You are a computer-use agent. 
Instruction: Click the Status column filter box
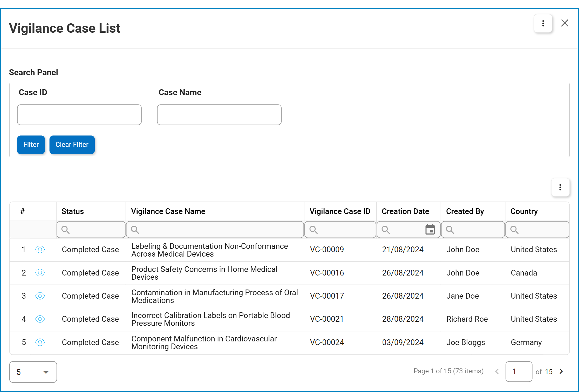pyautogui.click(x=91, y=230)
